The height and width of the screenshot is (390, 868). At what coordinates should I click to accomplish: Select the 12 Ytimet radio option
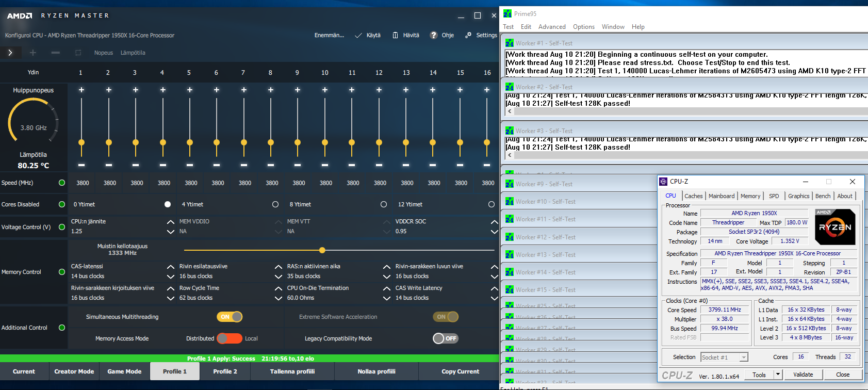[x=492, y=204]
